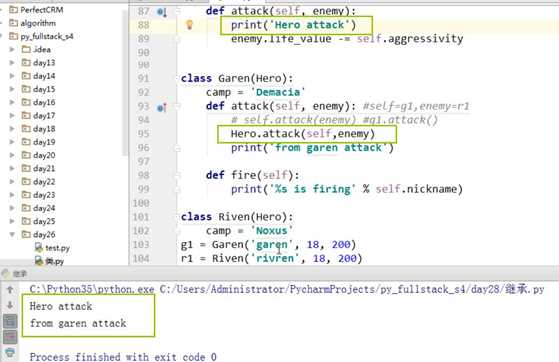
Task: Click the test.py file icon
Action: 39,248
